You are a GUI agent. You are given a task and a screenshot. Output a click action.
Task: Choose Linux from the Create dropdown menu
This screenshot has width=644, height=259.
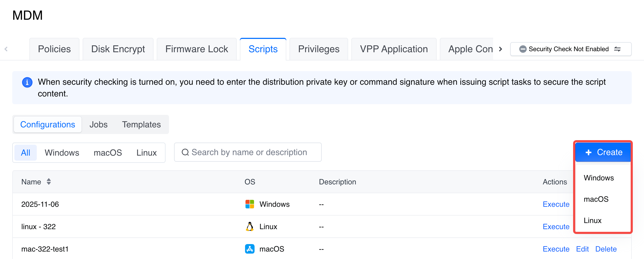click(x=593, y=221)
